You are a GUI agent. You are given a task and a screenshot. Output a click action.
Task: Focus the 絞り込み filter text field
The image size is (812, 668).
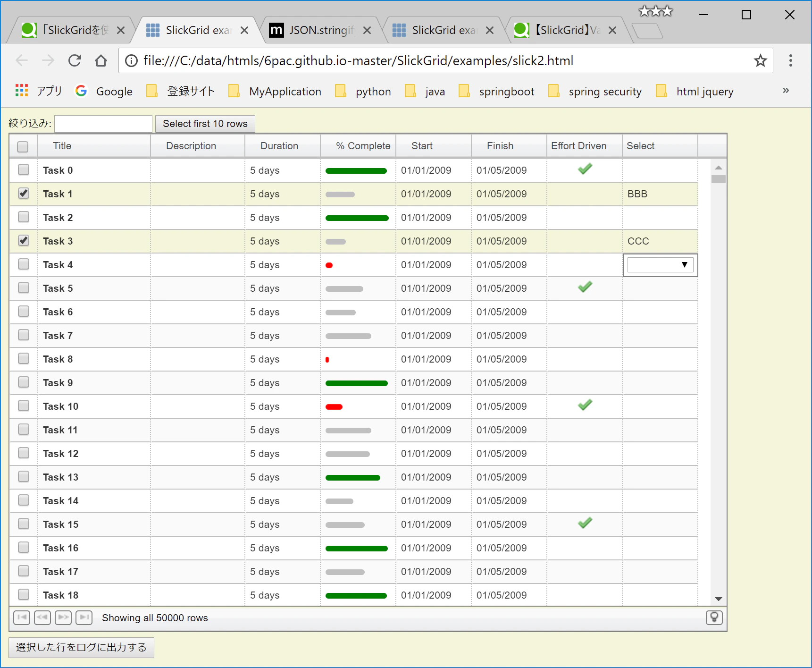103,124
